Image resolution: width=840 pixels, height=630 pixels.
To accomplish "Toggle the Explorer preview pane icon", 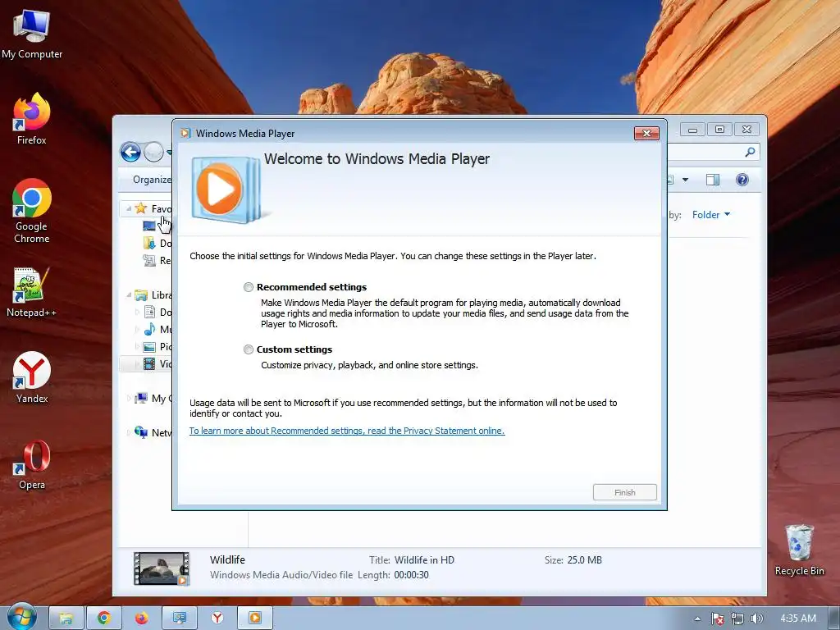I will 713,180.
